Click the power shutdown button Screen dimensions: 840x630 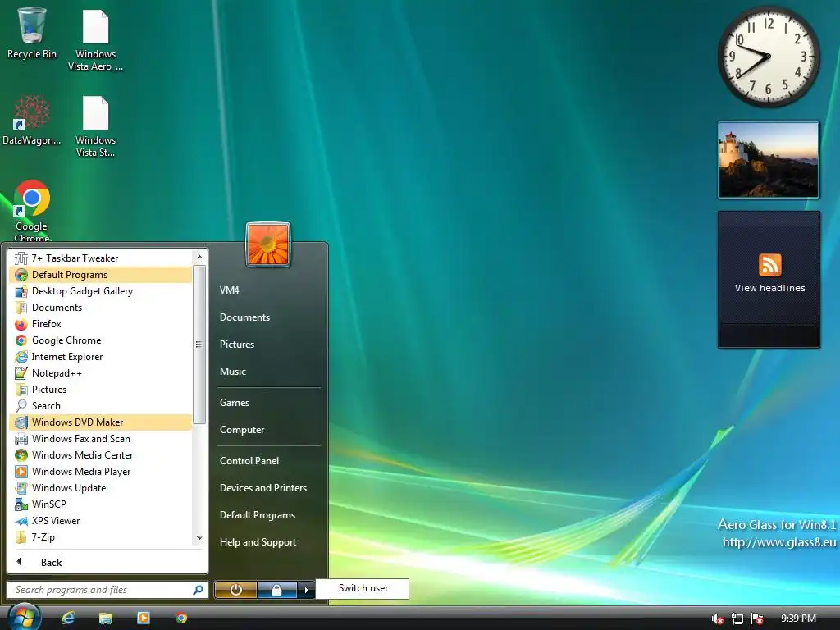[235, 590]
